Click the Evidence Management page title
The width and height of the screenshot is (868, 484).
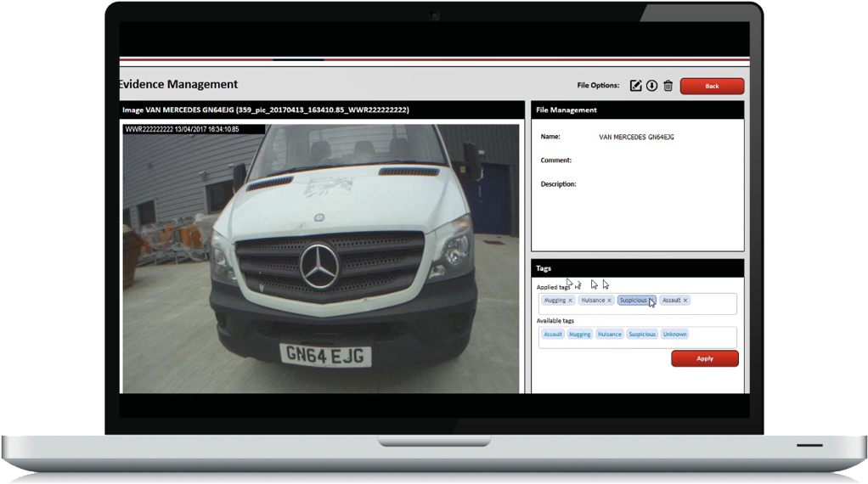179,85
